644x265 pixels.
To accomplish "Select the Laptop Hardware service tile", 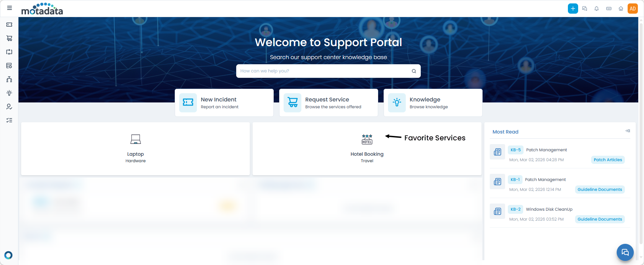I will pos(135,149).
